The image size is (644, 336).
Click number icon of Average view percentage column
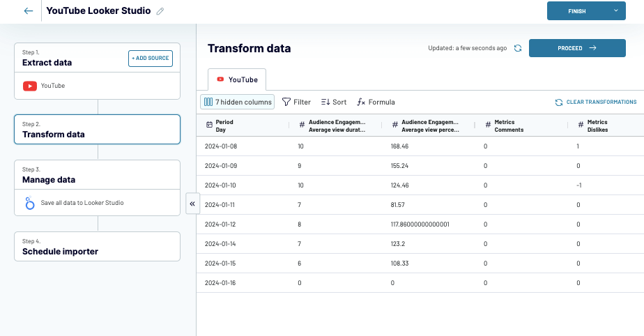point(394,125)
